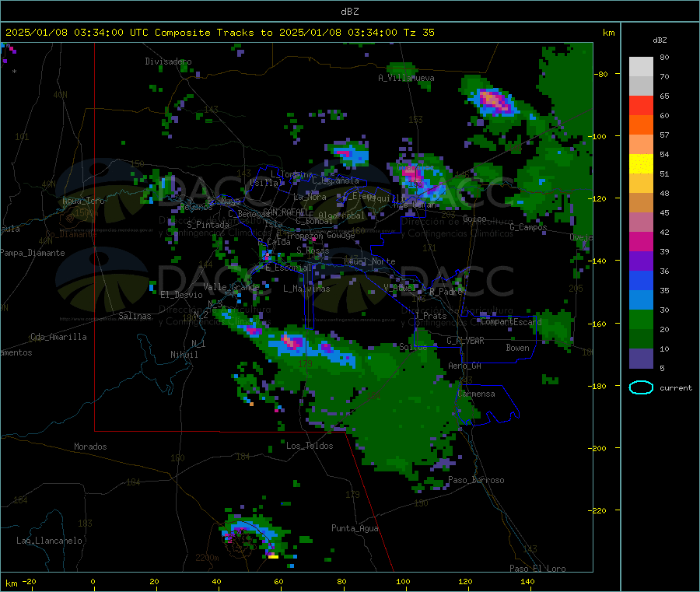Click the Punta_Agua map label
700x592 pixels.
[x=355, y=528]
